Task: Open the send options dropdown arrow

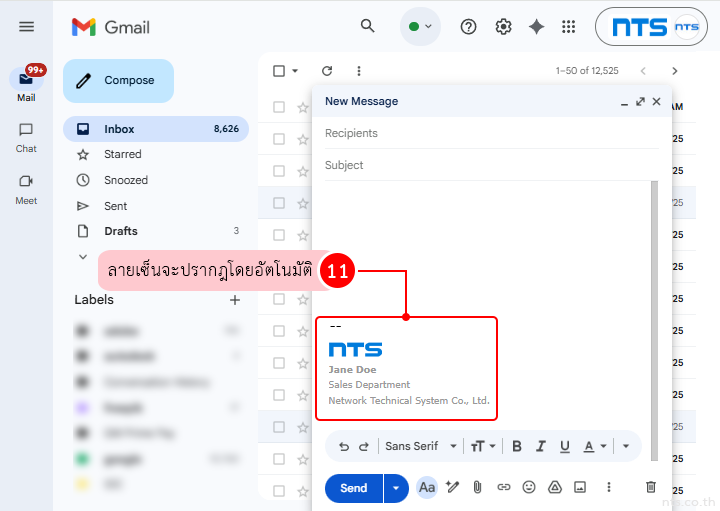Action: tap(396, 488)
